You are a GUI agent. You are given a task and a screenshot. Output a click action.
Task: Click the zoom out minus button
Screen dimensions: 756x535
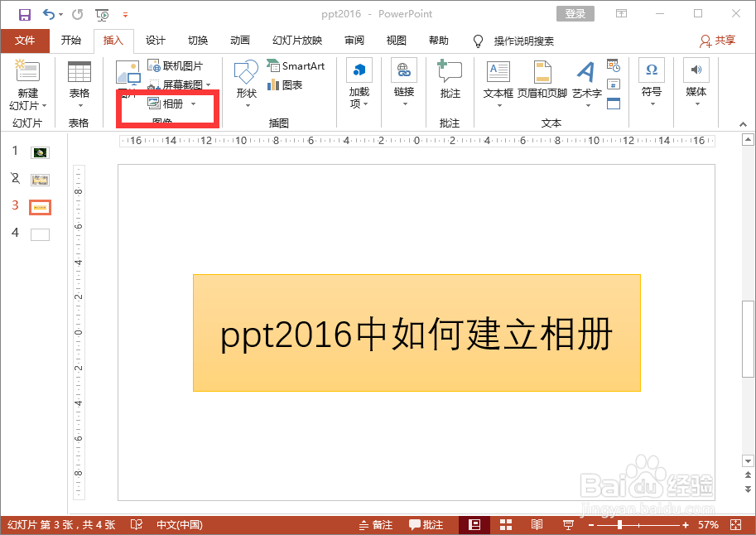[591, 525]
